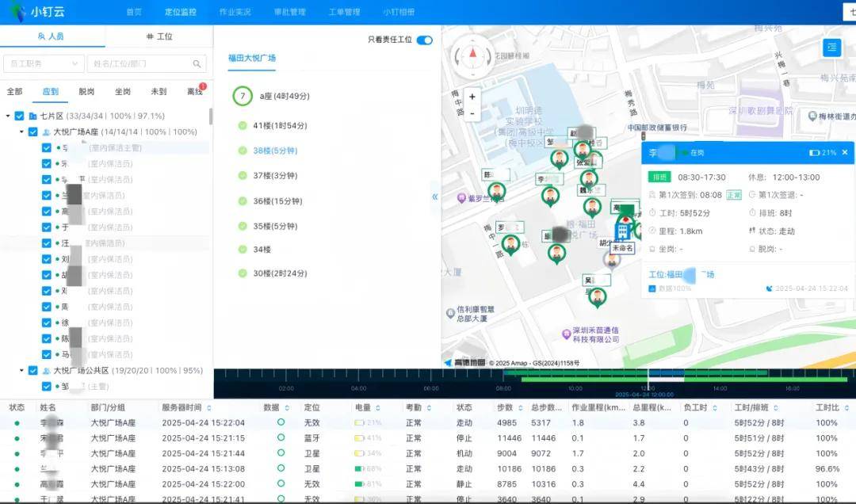Image resolution: width=856 pixels, height=504 pixels.
Task: Close the employee info popup
Action: [844, 152]
